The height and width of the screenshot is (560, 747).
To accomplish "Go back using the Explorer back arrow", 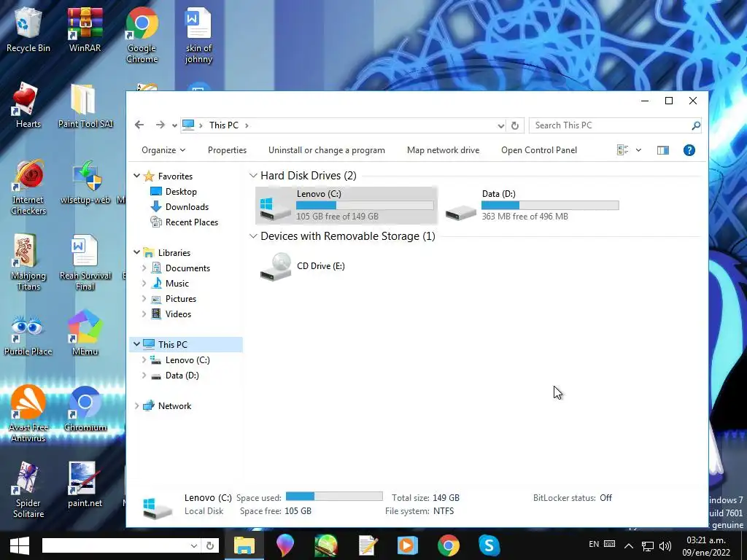I will (139, 125).
